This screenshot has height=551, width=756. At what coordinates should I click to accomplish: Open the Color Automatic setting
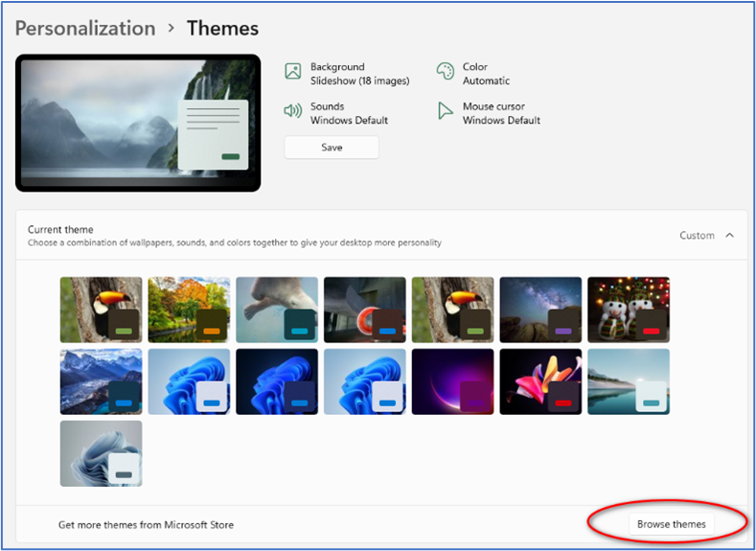486,75
